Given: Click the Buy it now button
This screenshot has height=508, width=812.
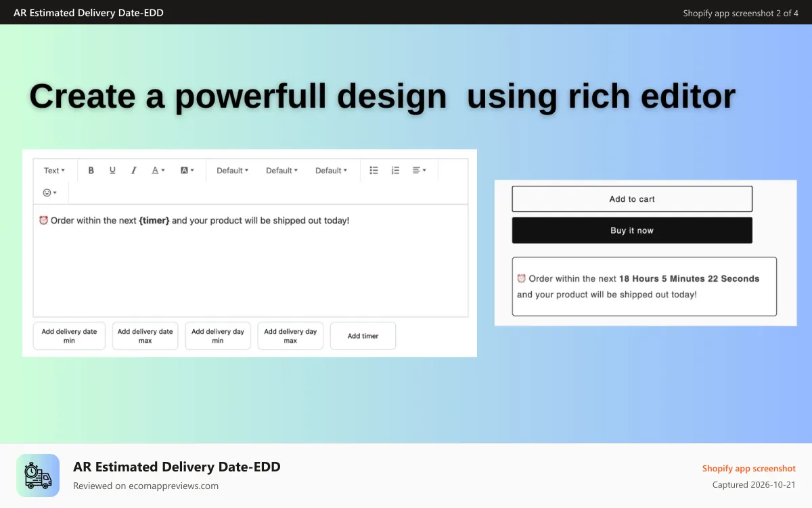Looking at the screenshot, I should pyautogui.click(x=632, y=230).
